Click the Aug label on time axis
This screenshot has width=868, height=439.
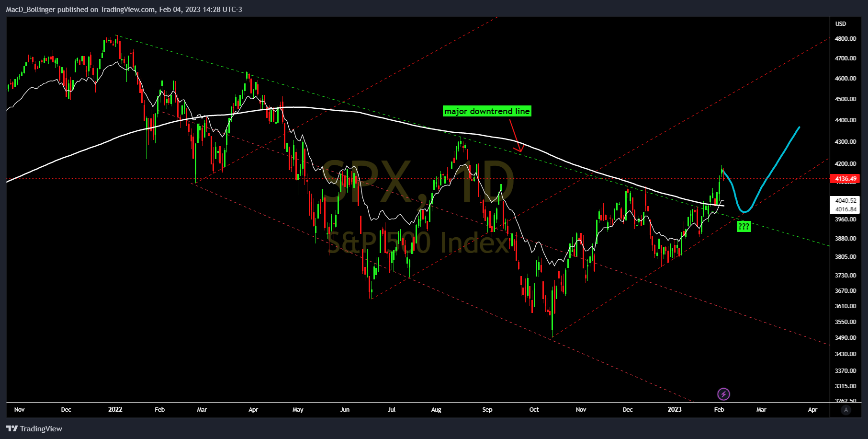click(436, 409)
